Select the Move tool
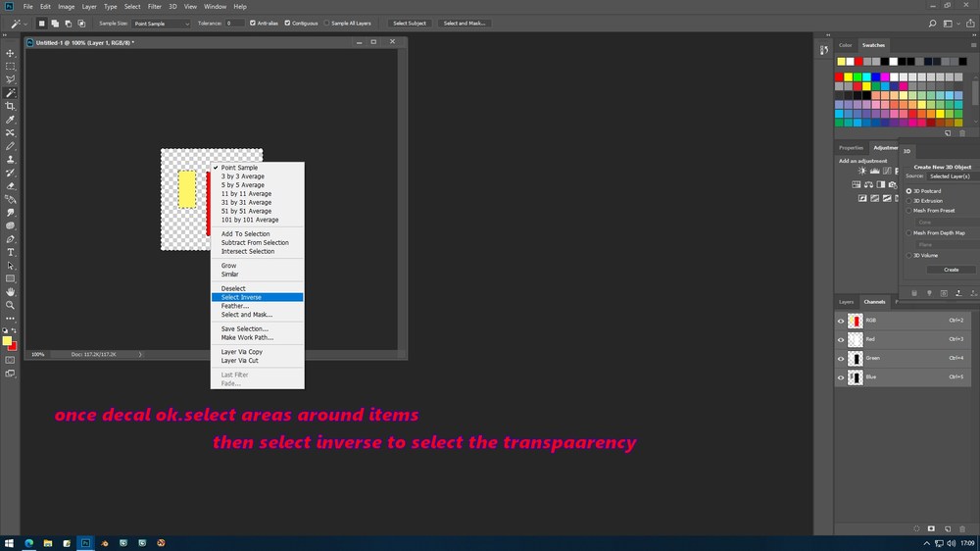Screen dimensions: 980x551 10,53
